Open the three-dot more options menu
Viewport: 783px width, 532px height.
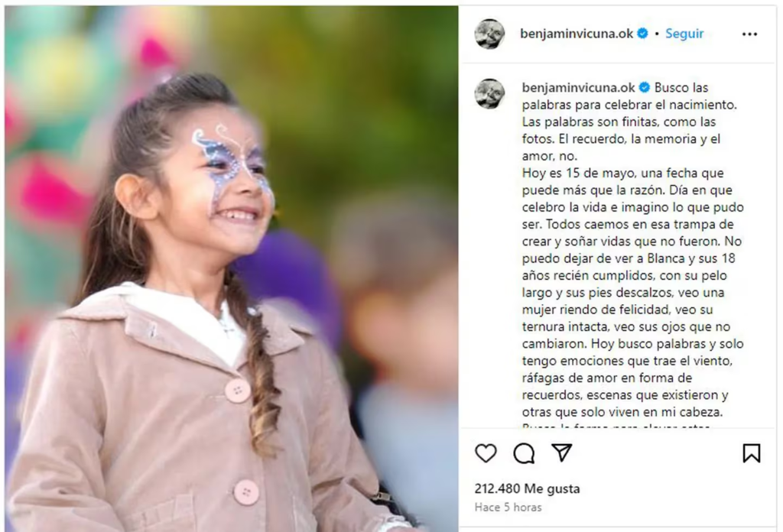[749, 34]
